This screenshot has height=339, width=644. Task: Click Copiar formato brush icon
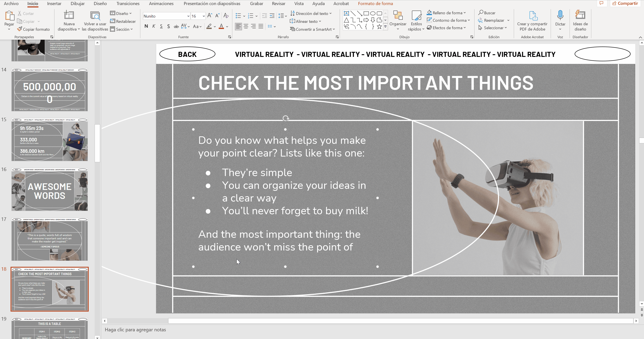[x=20, y=29]
